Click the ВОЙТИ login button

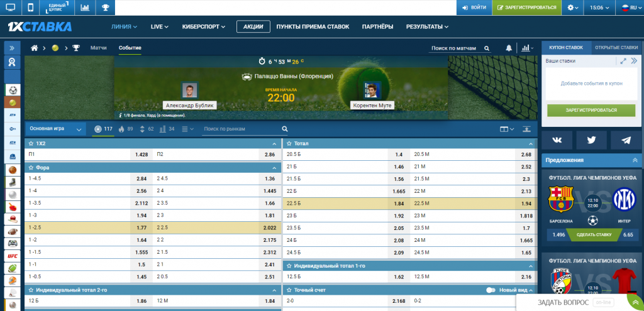(474, 8)
